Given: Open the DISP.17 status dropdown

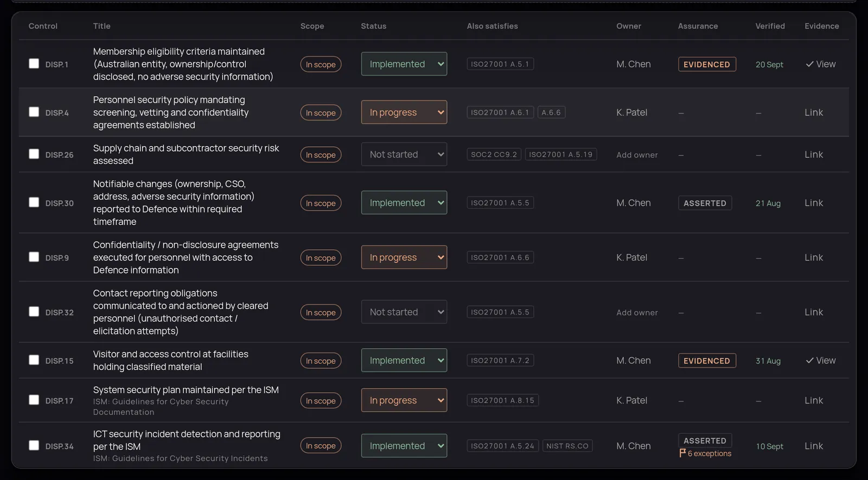Looking at the screenshot, I should pyautogui.click(x=404, y=400).
